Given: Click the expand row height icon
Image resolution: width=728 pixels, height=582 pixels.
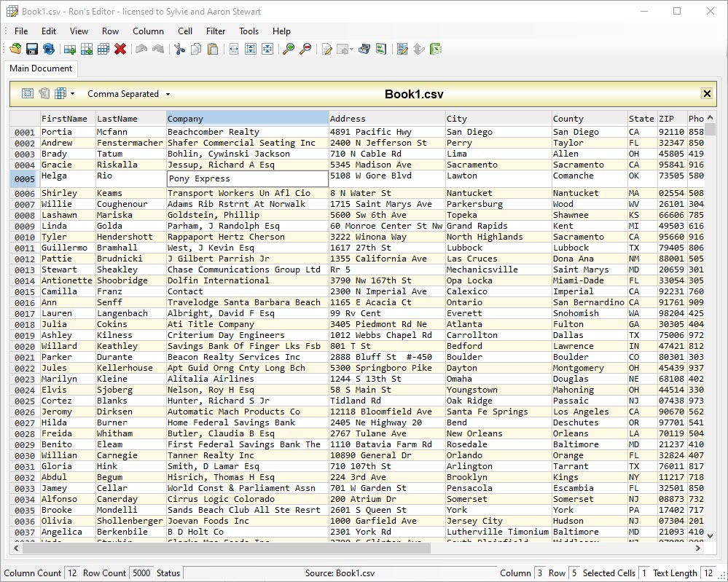Looking at the screenshot, I should 251,49.
